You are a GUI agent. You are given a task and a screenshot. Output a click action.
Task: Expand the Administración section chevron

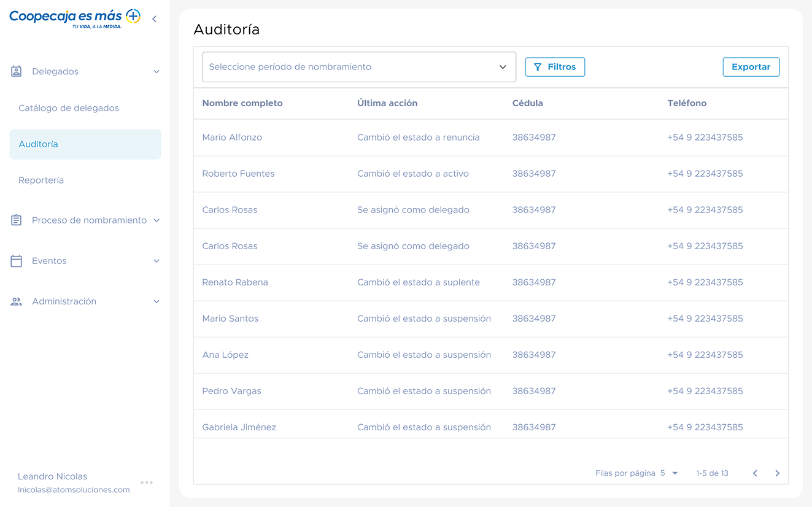click(x=157, y=301)
